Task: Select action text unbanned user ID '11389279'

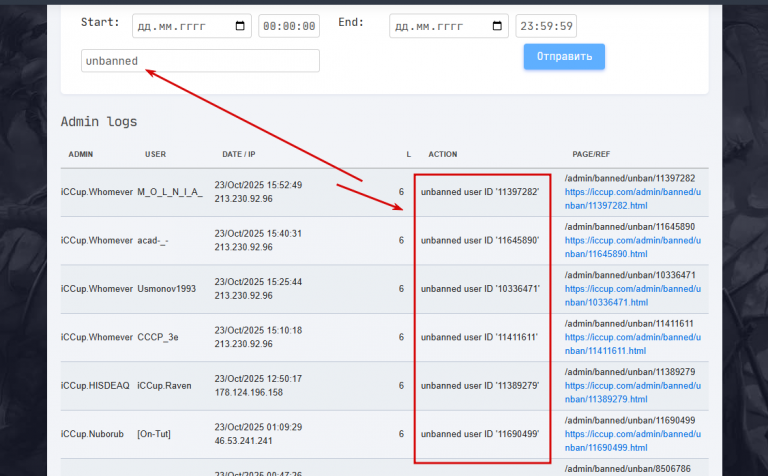Action: 480,386
